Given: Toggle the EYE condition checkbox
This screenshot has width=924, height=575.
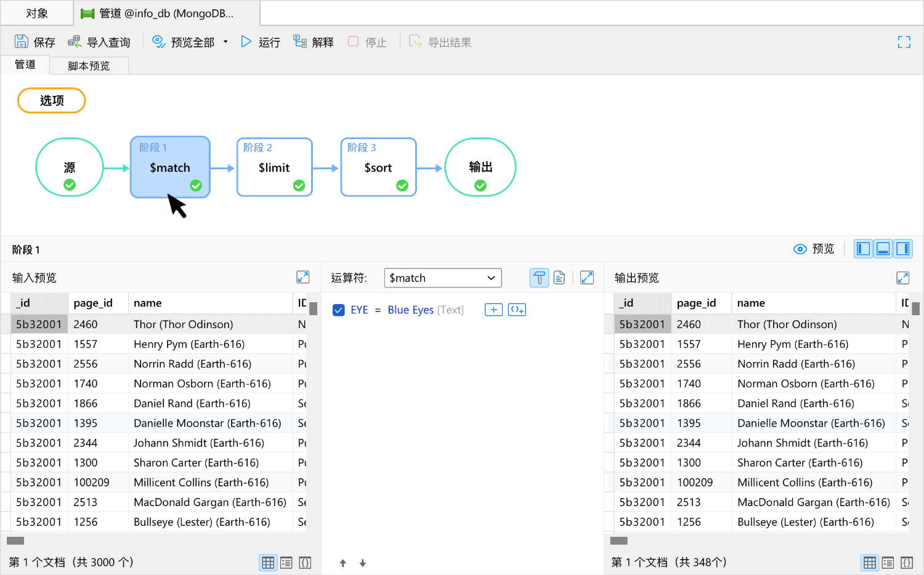Looking at the screenshot, I should point(339,310).
